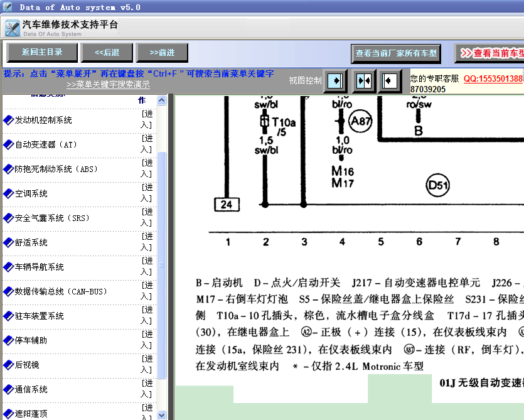Click the center-split view control icon
524x420 pixels.
364,81
